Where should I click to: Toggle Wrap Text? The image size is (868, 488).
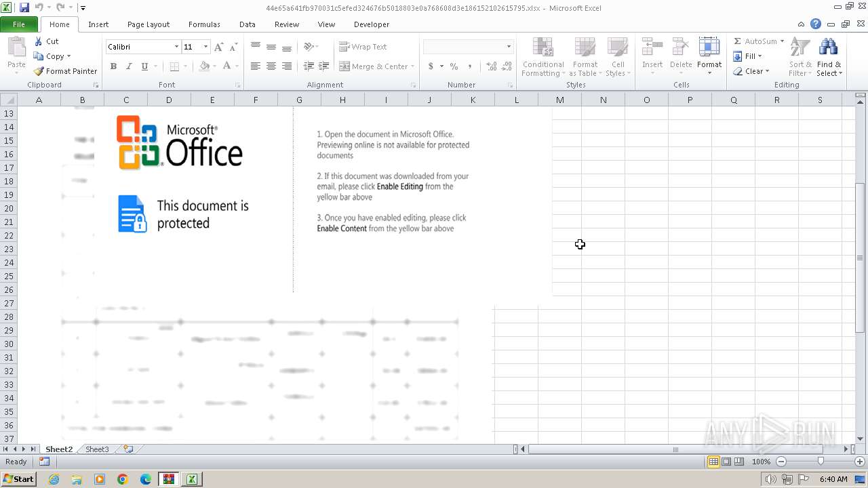coord(363,47)
